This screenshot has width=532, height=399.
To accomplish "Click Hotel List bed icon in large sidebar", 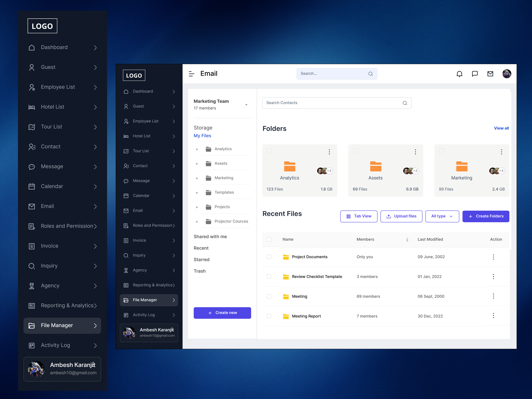I will point(32,107).
